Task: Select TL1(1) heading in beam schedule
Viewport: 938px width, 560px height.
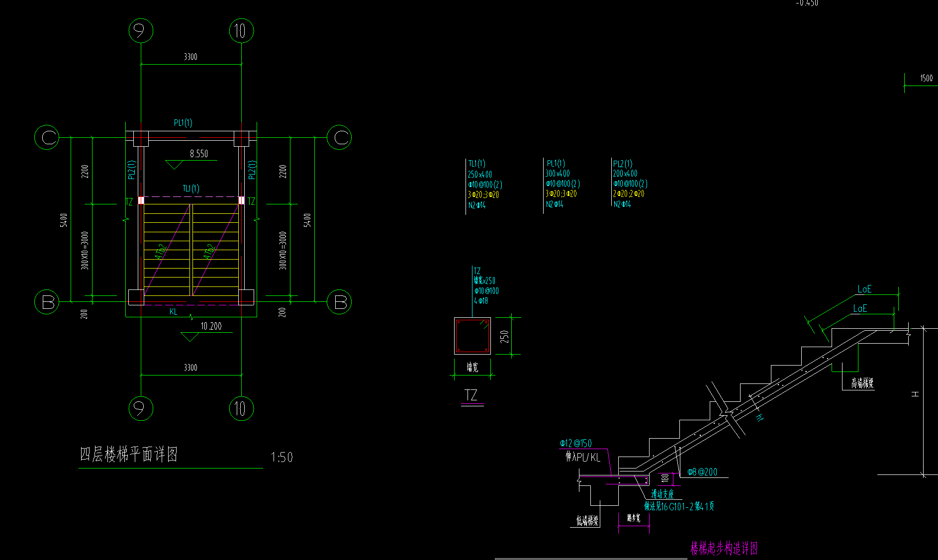Action: coord(477,164)
